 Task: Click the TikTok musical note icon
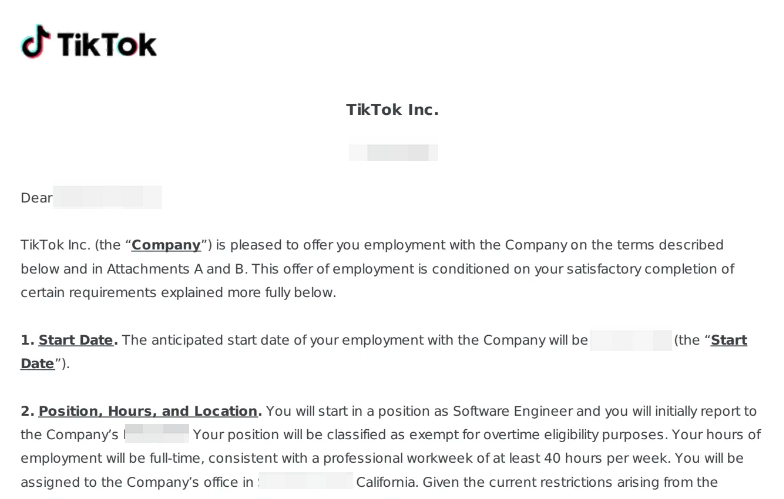[36, 42]
